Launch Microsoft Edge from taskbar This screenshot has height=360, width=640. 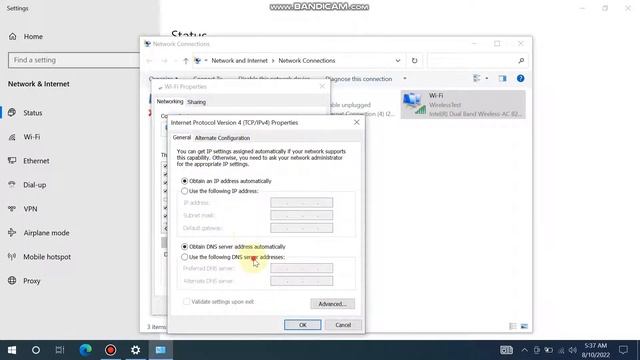click(x=85, y=350)
